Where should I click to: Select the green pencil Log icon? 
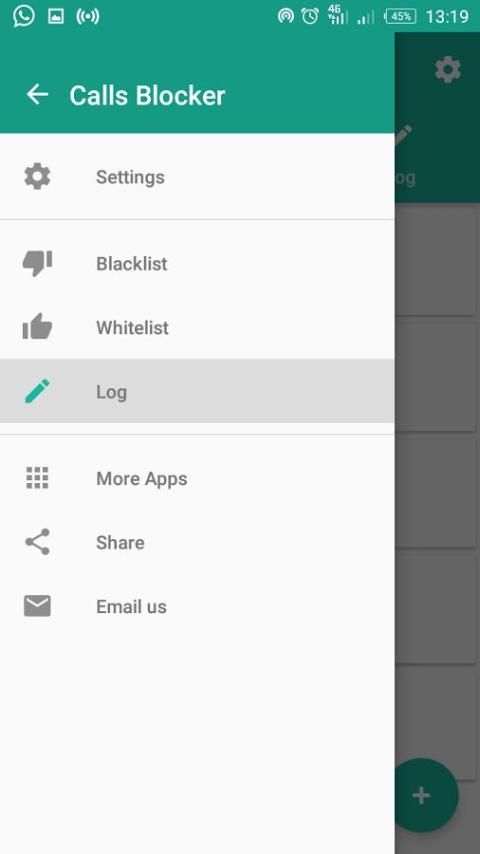click(x=37, y=391)
